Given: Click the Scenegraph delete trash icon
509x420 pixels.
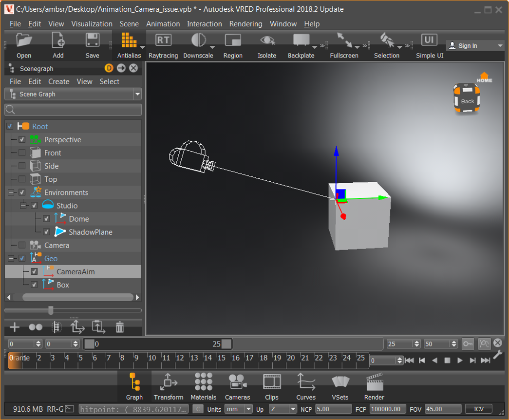Looking at the screenshot, I should click(120, 327).
